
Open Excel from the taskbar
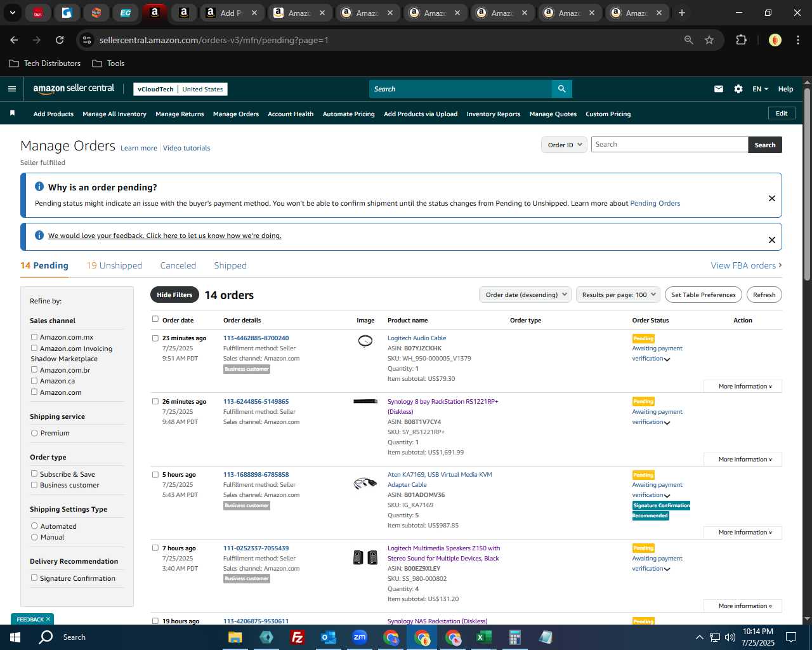click(484, 637)
